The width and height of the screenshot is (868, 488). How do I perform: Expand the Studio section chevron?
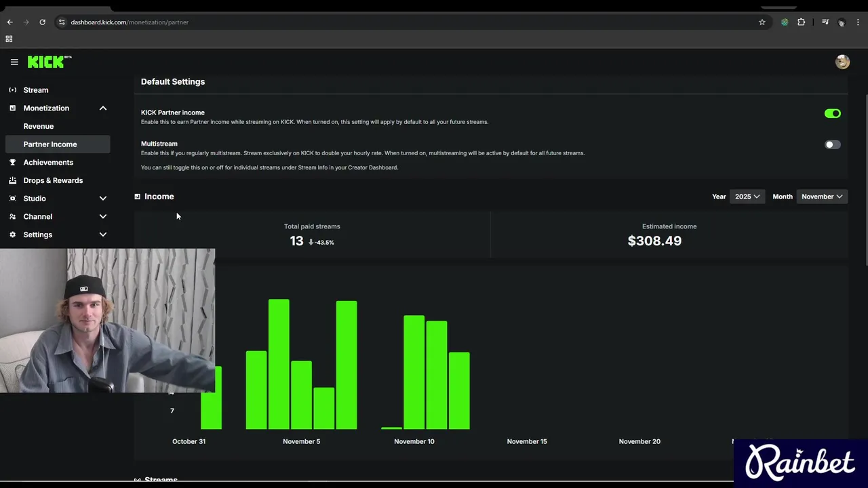pyautogui.click(x=103, y=199)
